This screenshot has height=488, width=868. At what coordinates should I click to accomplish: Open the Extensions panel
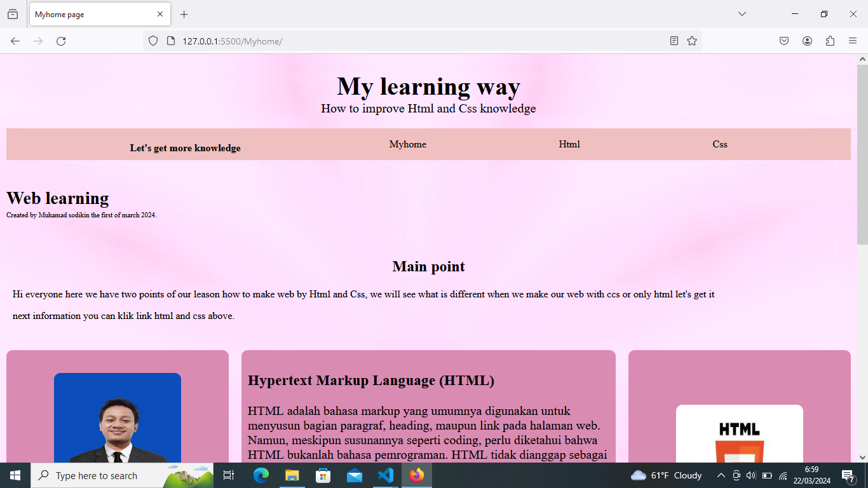coord(830,41)
